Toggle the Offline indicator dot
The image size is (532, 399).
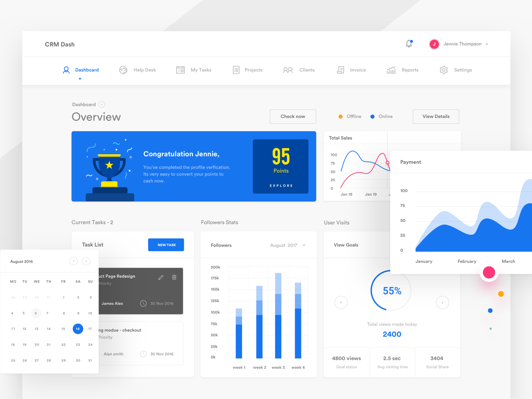click(337, 117)
